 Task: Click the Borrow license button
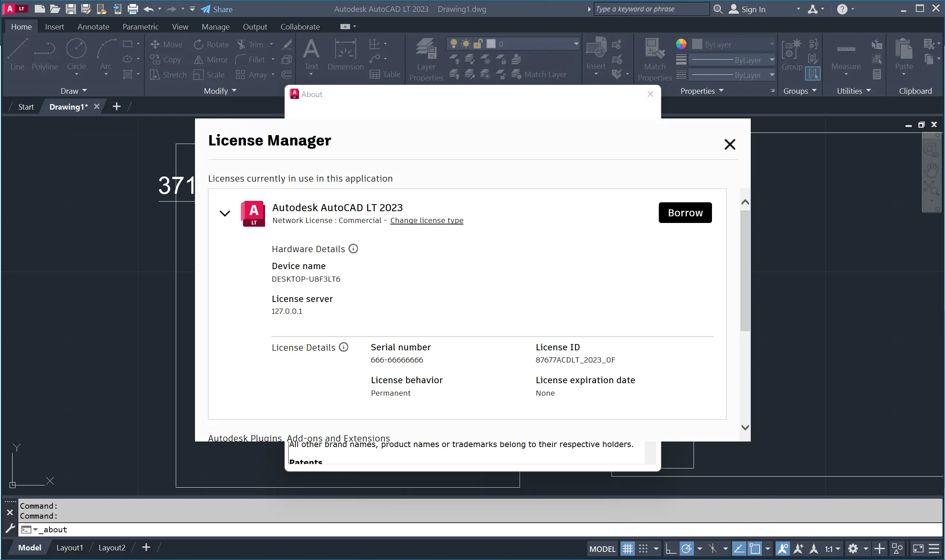(685, 213)
